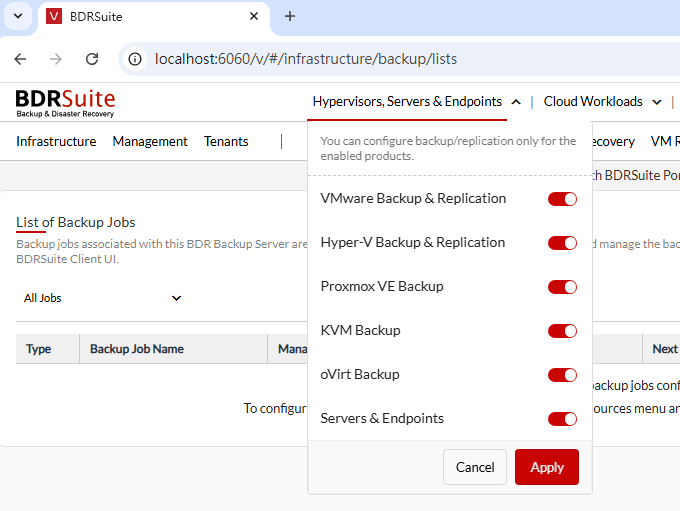Expand the Cloud Workloads dropdown

point(602,101)
